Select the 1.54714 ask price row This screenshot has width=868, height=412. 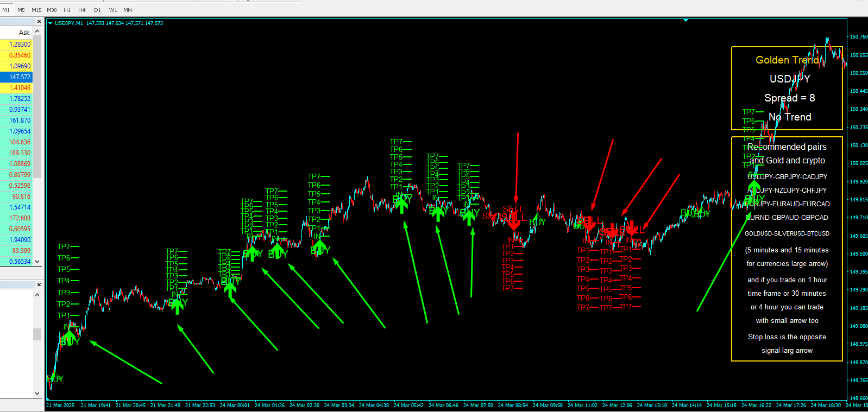click(x=16, y=207)
